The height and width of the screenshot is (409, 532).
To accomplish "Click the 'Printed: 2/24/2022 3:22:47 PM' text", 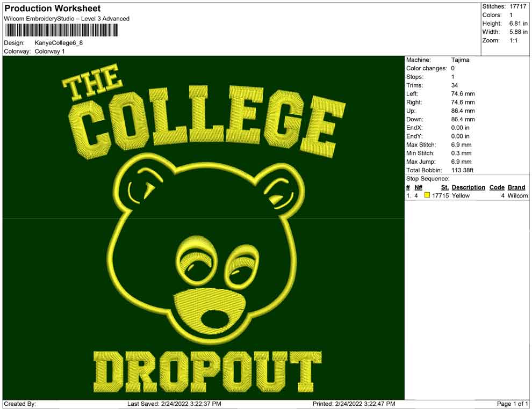I will click(x=354, y=404).
